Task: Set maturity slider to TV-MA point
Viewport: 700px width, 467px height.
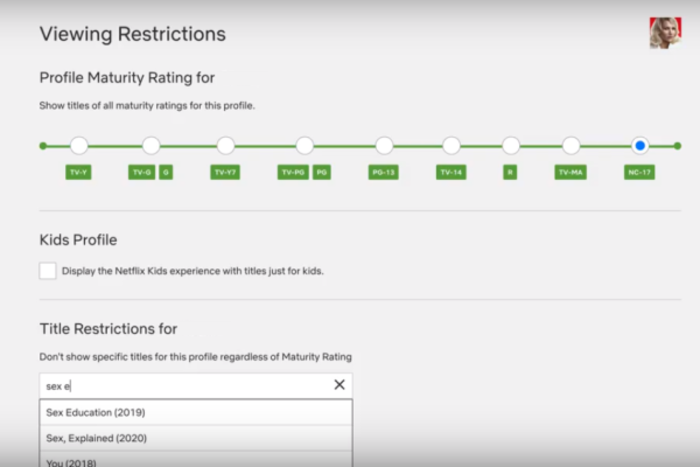Action: tap(571, 146)
